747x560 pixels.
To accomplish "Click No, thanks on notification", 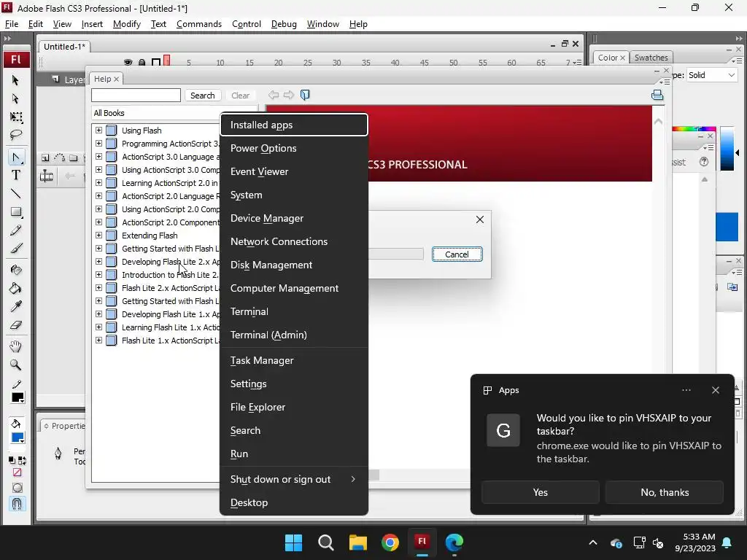I will [665, 492].
